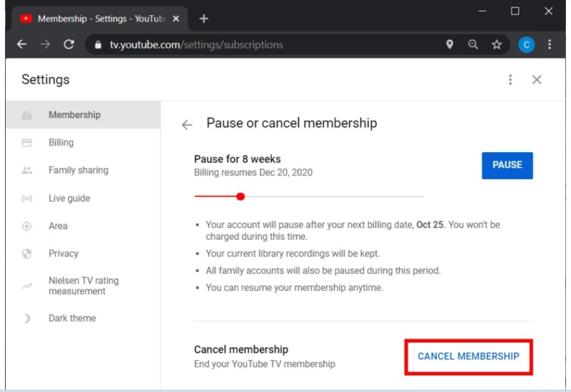571x392 pixels.
Task: Open the Chrome profile avatar C
Action: point(526,45)
